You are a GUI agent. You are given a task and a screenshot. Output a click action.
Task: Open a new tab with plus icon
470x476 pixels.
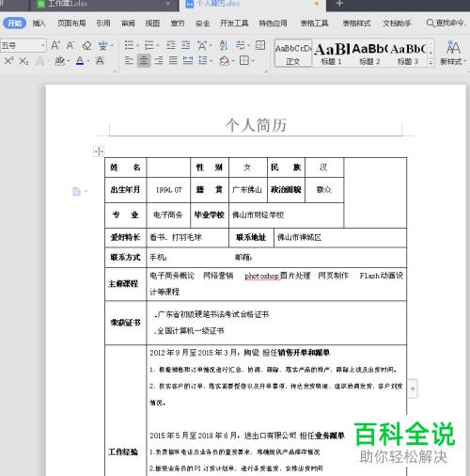point(339,4)
